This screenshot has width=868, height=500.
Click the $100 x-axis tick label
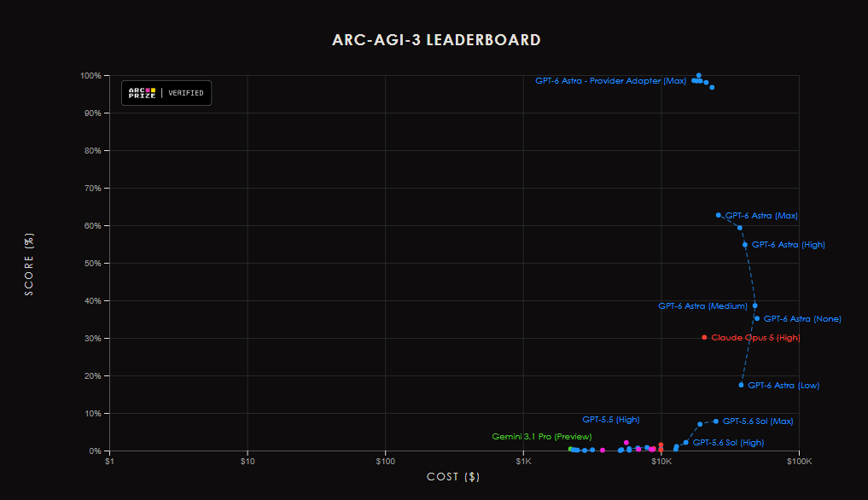point(385,462)
